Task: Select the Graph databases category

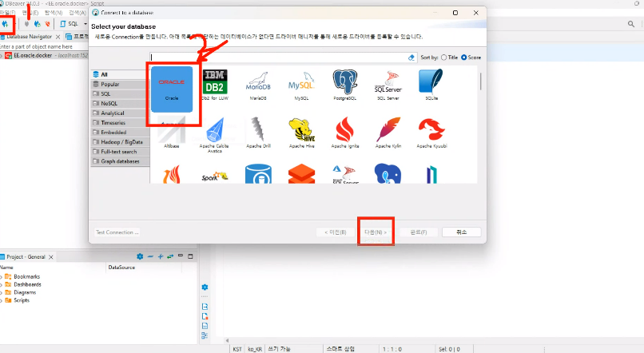Action: pyautogui.click(x=120, y=161)
